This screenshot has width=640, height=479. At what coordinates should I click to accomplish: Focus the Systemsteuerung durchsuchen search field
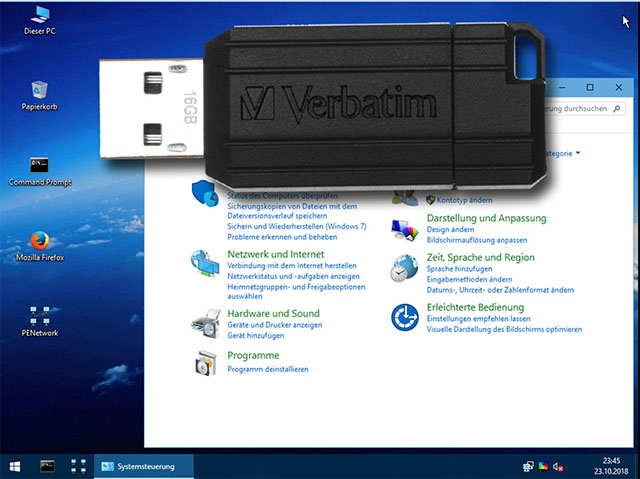584,109
